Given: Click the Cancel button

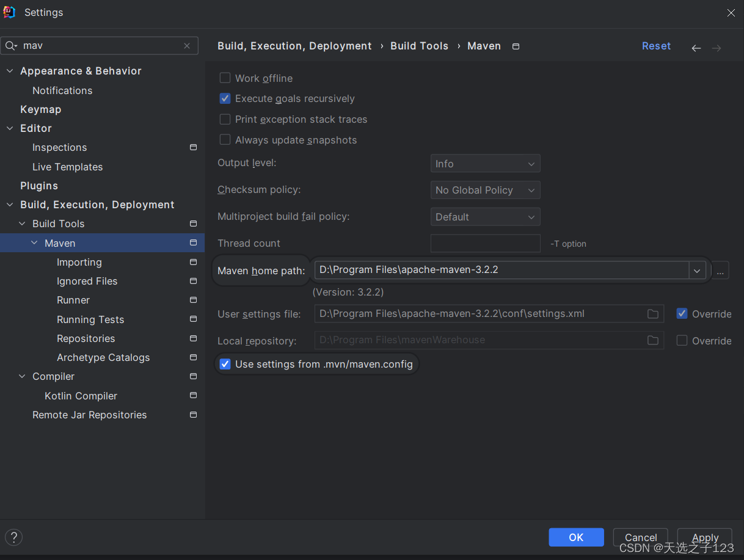Looking at the screenshot, I should coord(641,537).
